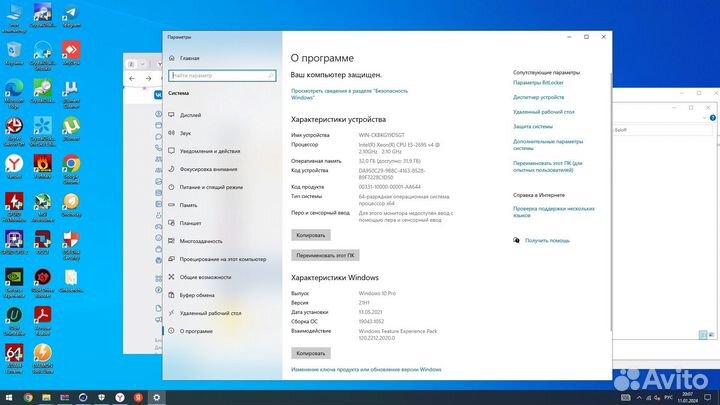This screenshot has width=720, height=405.
Task: Launch NVIDIA GeForce Experience from the desktop
Action: 14,283
